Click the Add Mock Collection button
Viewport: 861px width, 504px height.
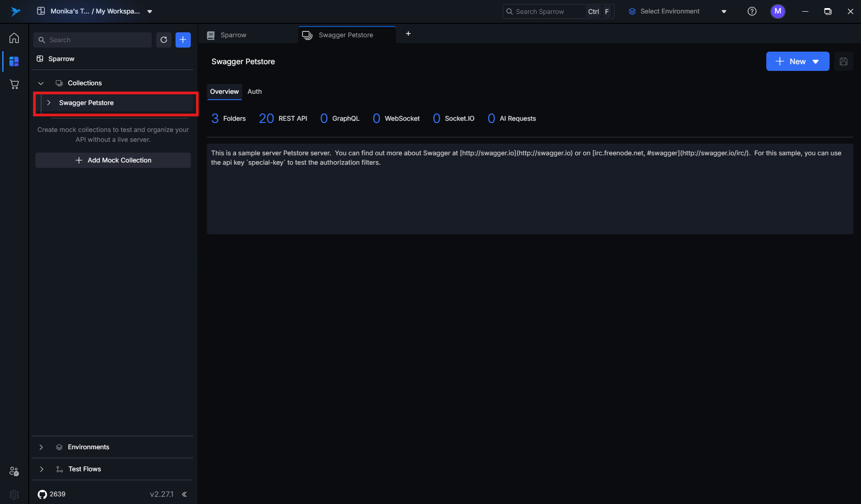click(x=113, y=160)
